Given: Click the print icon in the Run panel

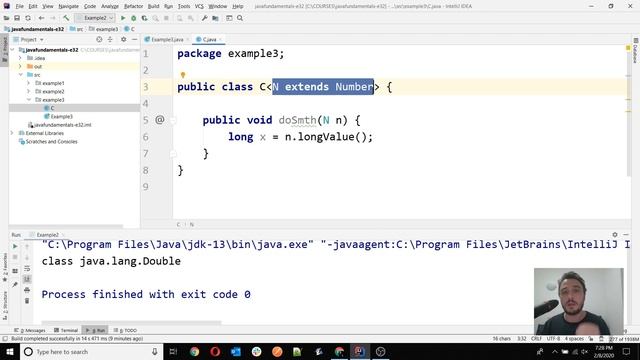Looking at the screenshot, I should 27,290.
